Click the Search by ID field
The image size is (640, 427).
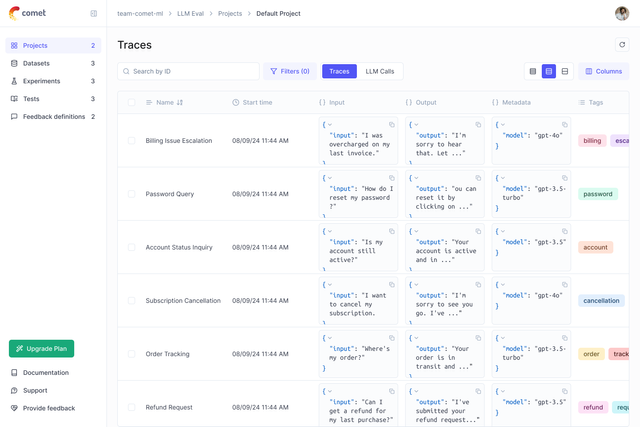pyautogui.click(x=190, y=72)
